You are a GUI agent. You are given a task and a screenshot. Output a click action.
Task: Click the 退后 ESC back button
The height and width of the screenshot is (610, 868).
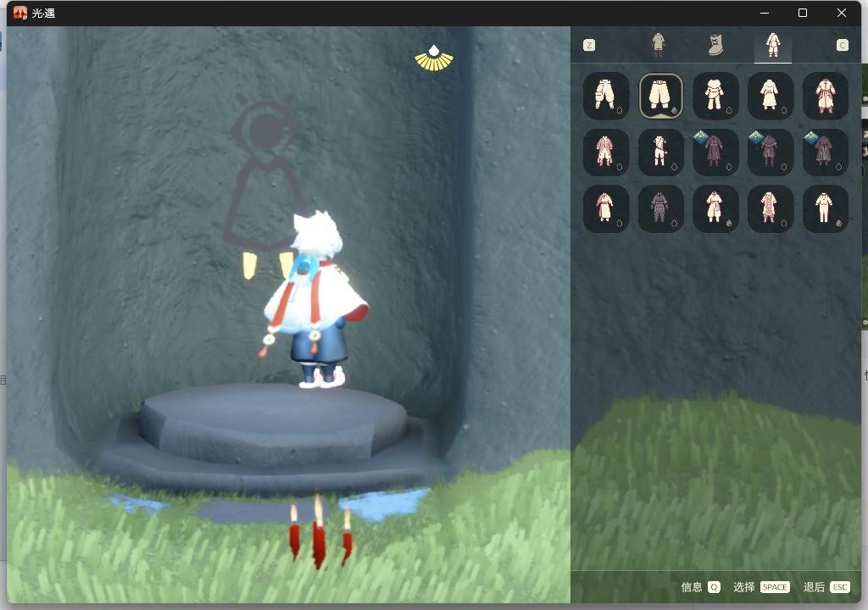826,587
